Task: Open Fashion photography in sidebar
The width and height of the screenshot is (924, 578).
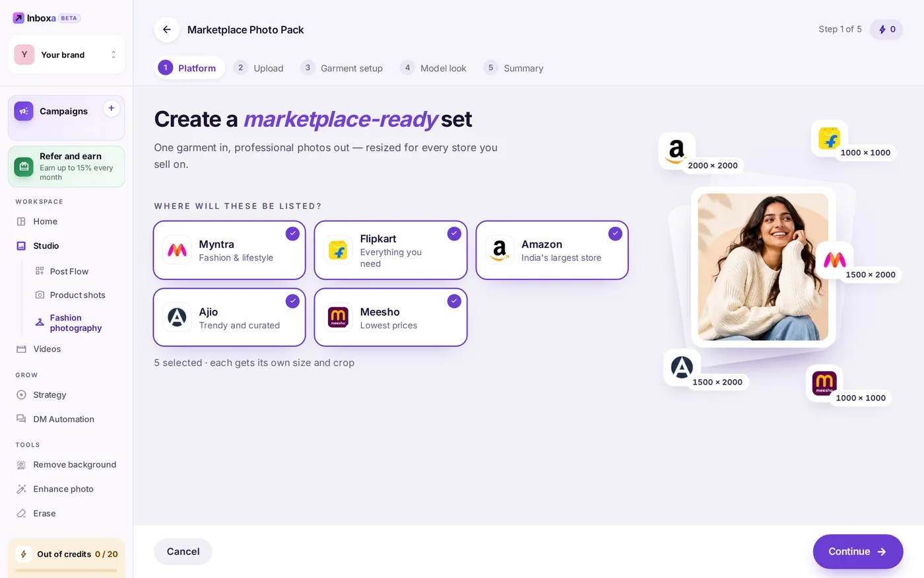Action: point(76,323)
